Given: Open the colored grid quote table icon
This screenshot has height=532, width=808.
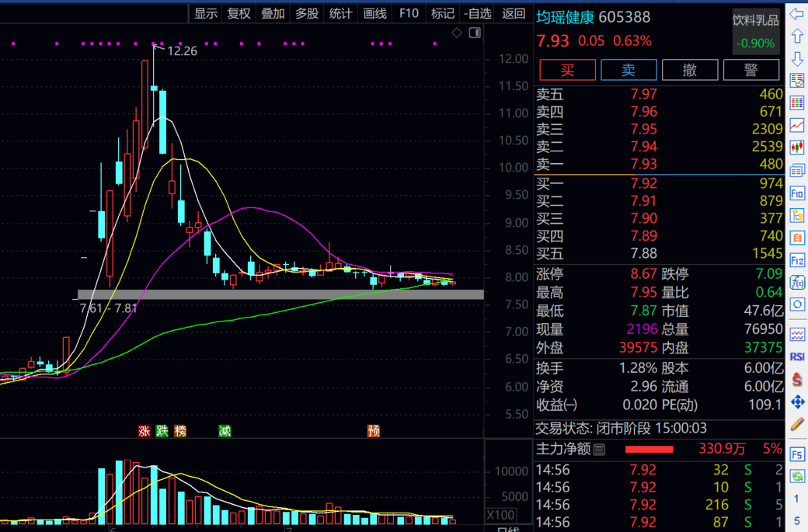Looking at the screenshot, I should (796, 103).
